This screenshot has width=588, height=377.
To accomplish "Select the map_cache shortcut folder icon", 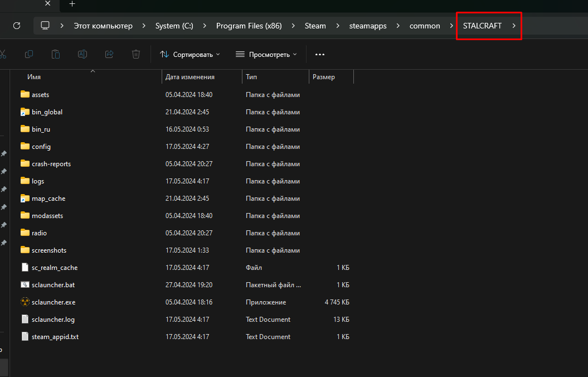I will 25,198.
